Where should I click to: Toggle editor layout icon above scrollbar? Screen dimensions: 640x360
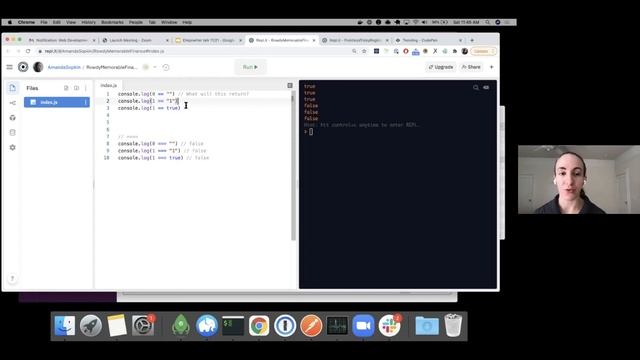tap(290, 85)
